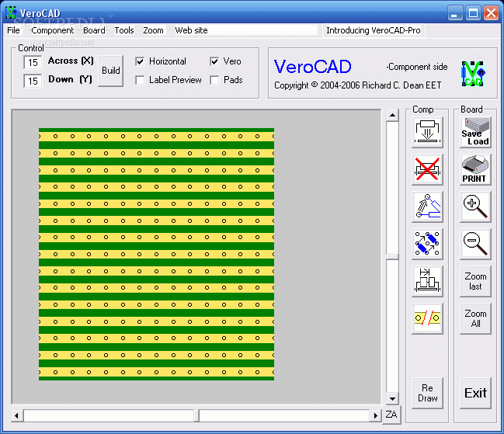This screenshot has height=434, width=504.
Task: Click Introducing VeroCAD-Pro link
Action: click(x=374, y=30)
